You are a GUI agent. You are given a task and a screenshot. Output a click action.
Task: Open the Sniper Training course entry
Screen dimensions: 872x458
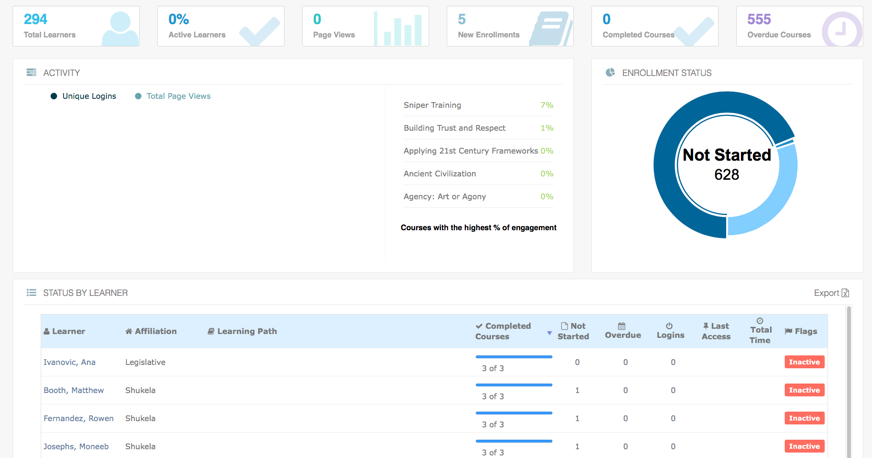coord(432,105)
